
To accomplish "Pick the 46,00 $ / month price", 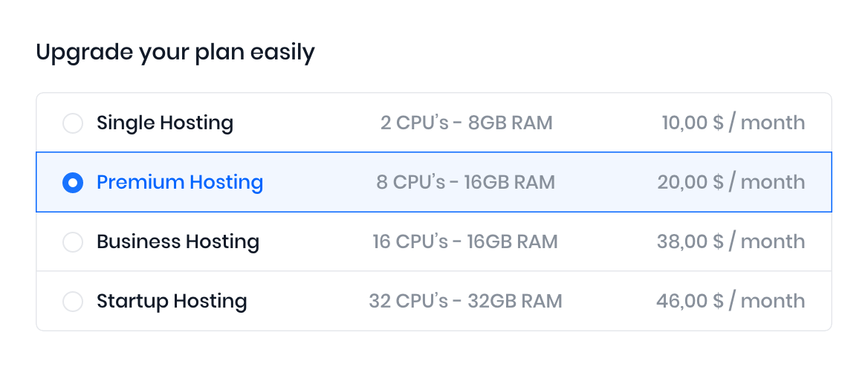I will point(731,301).
